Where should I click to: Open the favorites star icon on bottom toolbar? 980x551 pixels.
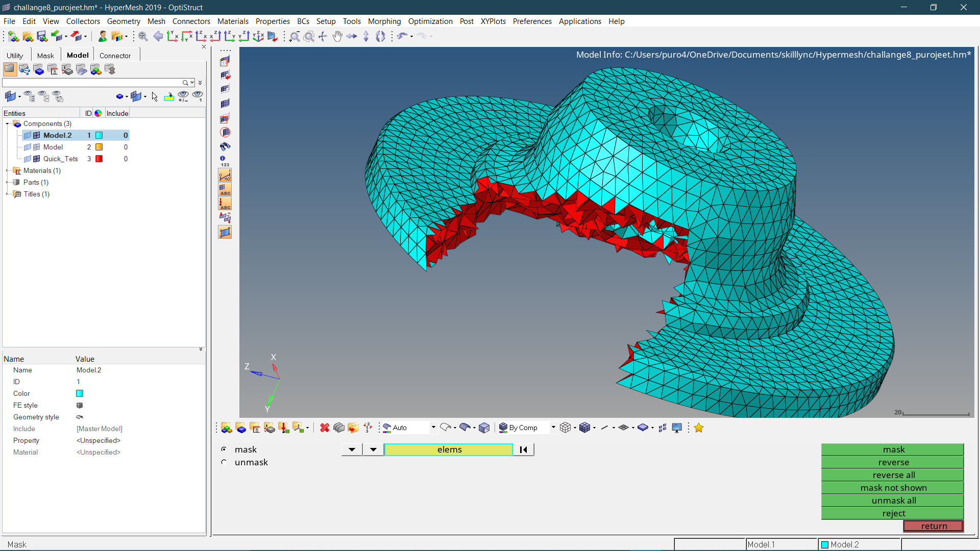(x=699, y=428)
